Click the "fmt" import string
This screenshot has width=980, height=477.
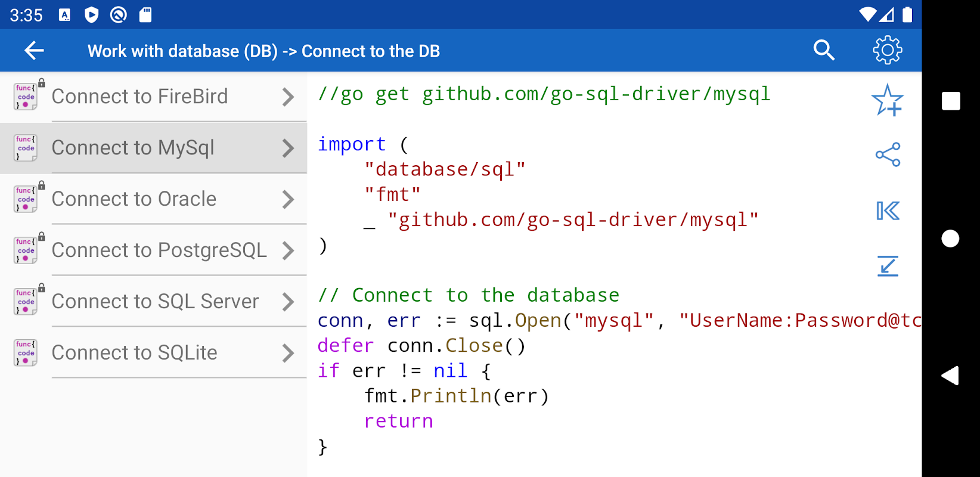[392, 194]
